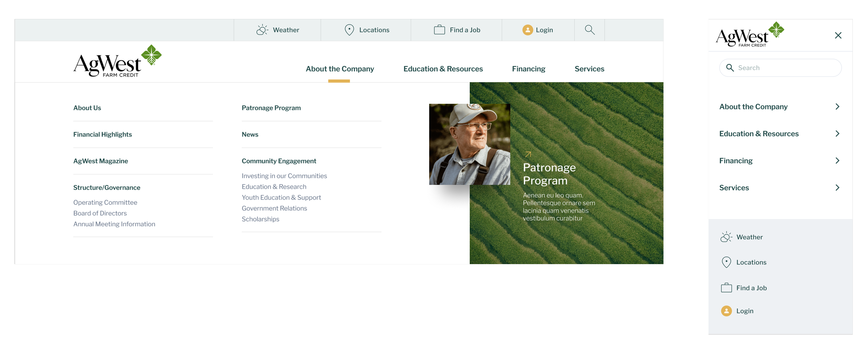Select Education & Resources label in mobile menu

pos(759,134)
